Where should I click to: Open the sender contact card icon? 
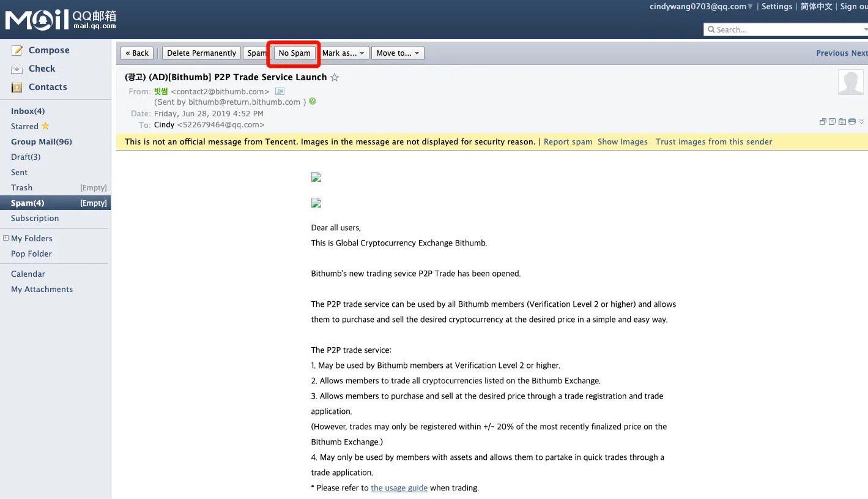pos(280,91)
